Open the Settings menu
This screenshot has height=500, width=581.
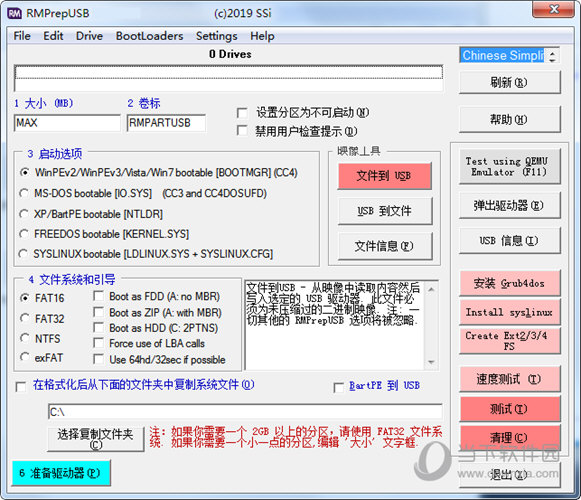[216, 36]
